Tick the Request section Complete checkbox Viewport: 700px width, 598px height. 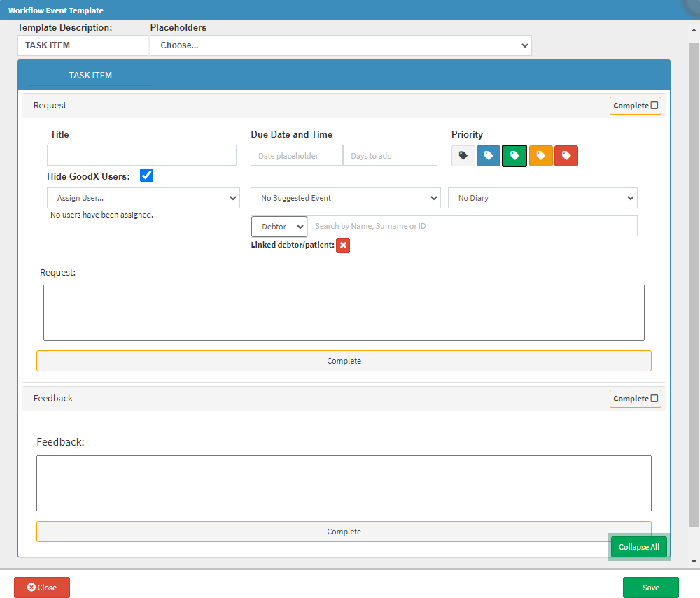[x=654, y=106]
